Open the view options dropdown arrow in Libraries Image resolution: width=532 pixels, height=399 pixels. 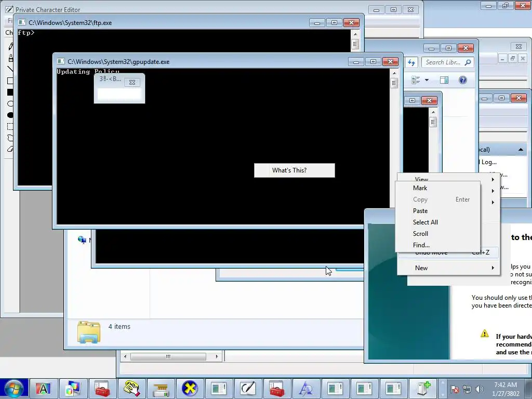tap(427, 80)
